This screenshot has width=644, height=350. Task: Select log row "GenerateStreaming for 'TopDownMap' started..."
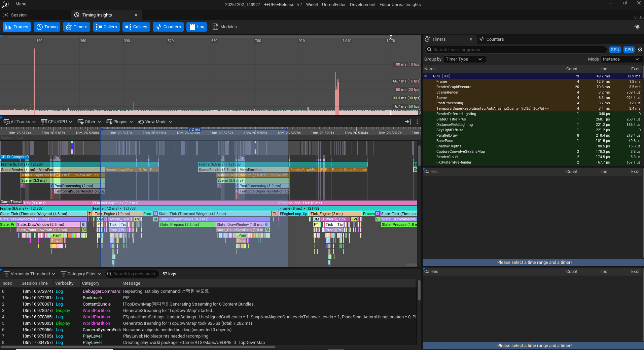coord(209,311)
